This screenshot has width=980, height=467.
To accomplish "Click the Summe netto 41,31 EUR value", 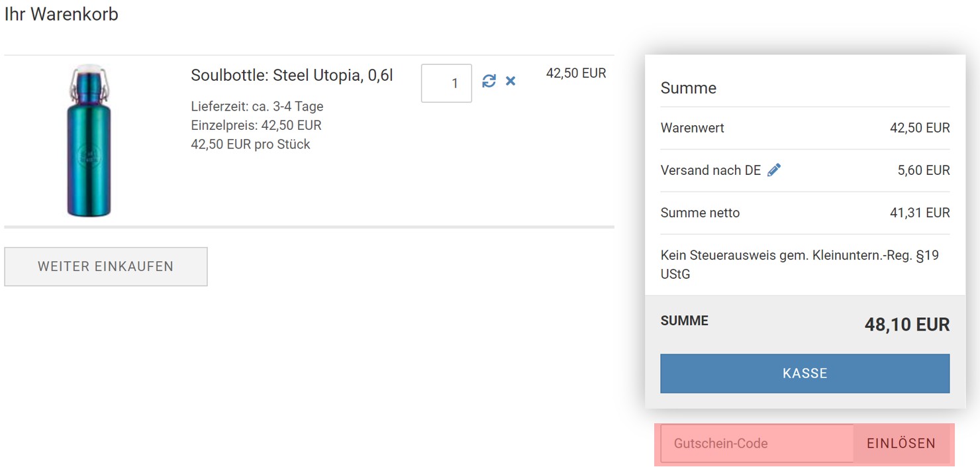I will pyautogui.click(x=920, y=213).
